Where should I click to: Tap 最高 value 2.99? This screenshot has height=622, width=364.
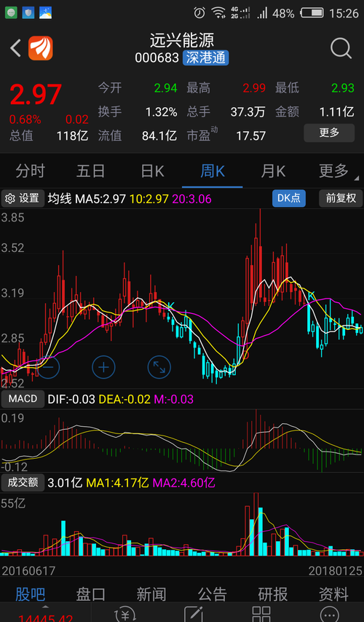(x=254, y=88)
